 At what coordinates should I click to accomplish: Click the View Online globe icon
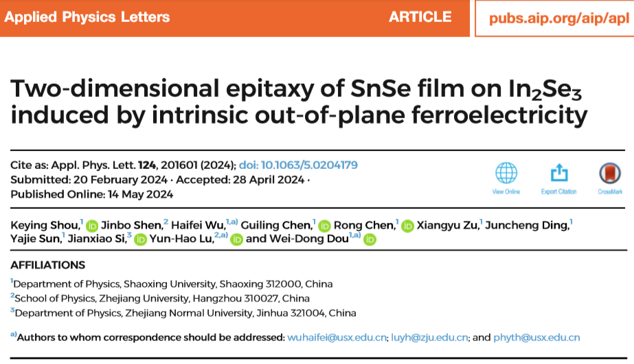pos(506,172)
